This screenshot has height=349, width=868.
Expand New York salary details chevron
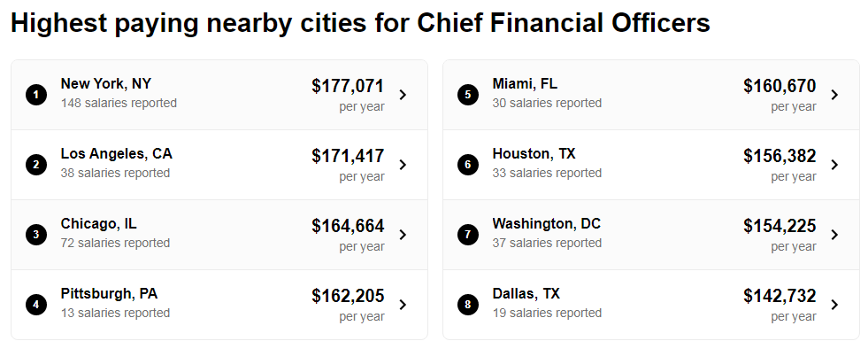(x=403, y=95)
